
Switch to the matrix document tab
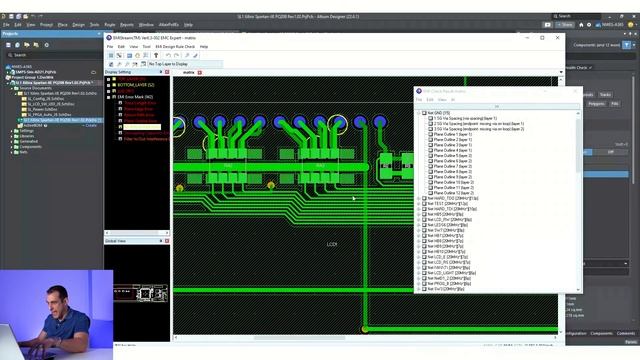(189, 72)
